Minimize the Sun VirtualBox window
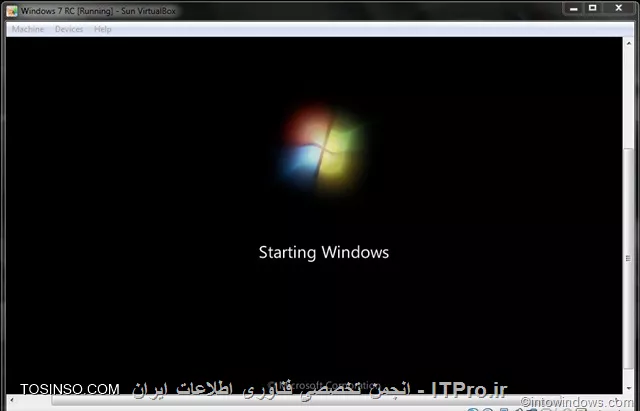The width and height of the screenshot is (640, 411). (573, 8)
